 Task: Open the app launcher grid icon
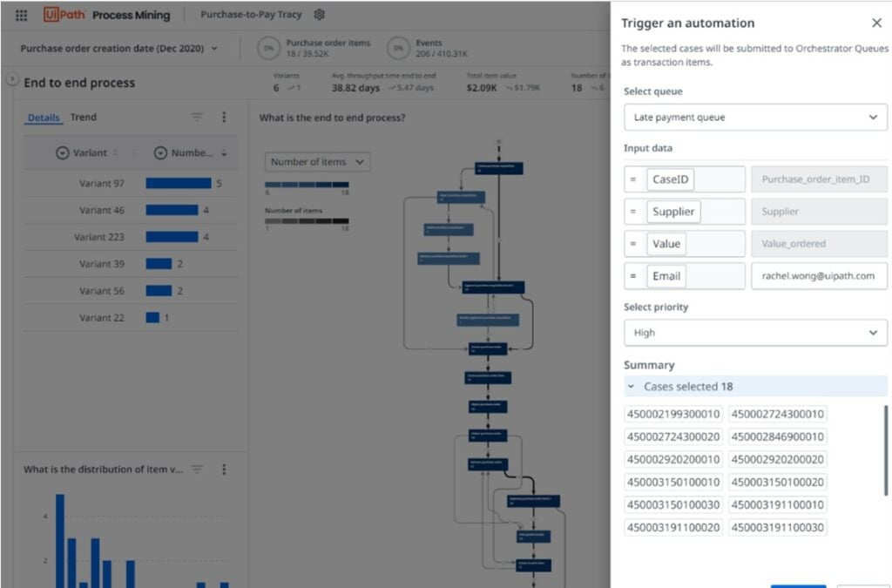19,15
